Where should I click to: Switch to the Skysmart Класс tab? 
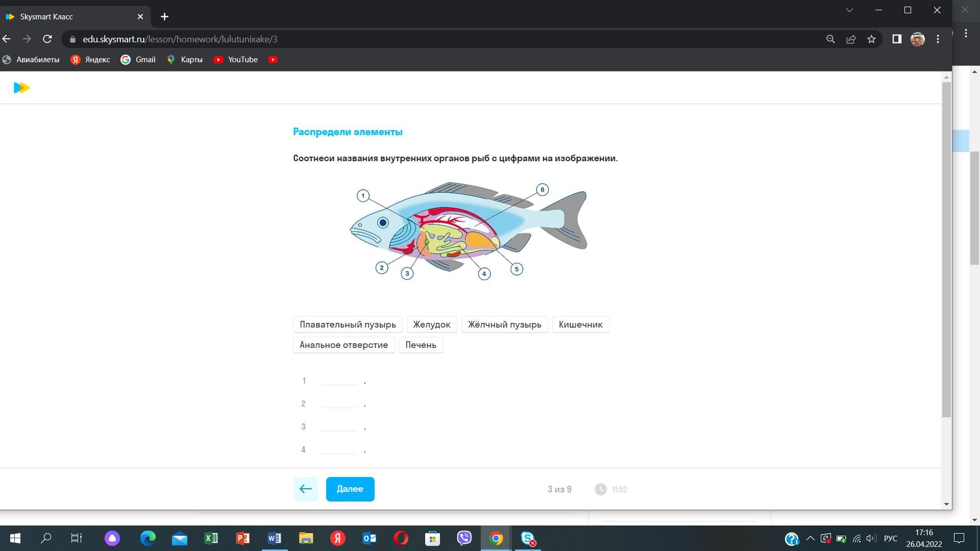point(71,17)
